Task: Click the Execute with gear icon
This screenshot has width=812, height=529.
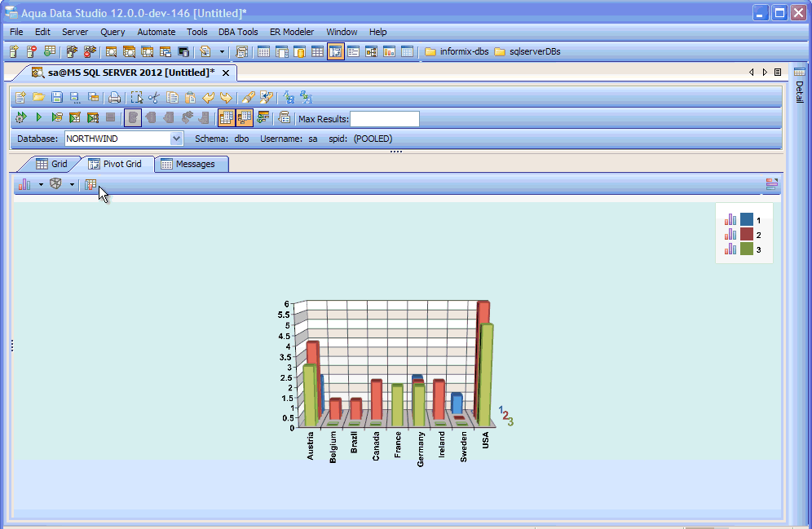Action: [20, 118]
